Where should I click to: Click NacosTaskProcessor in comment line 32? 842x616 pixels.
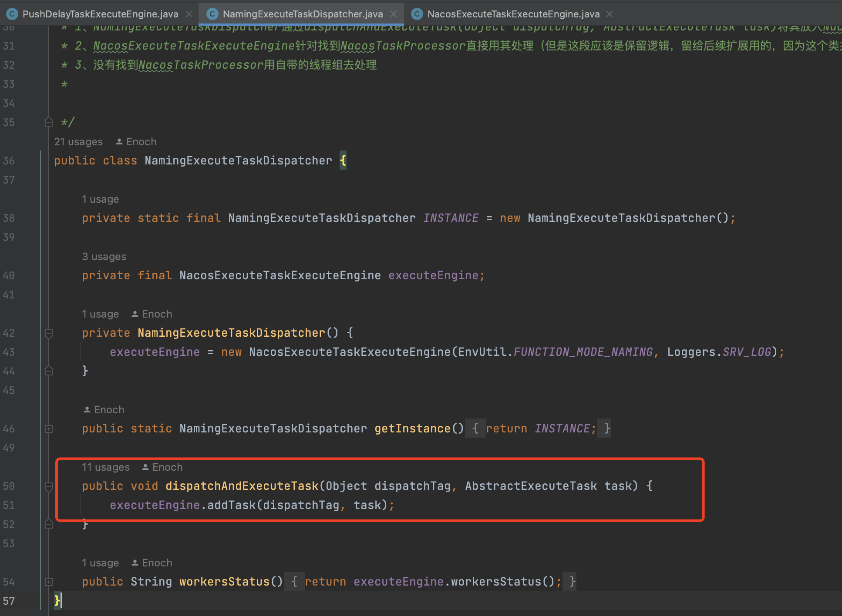(x=200, y=65)
